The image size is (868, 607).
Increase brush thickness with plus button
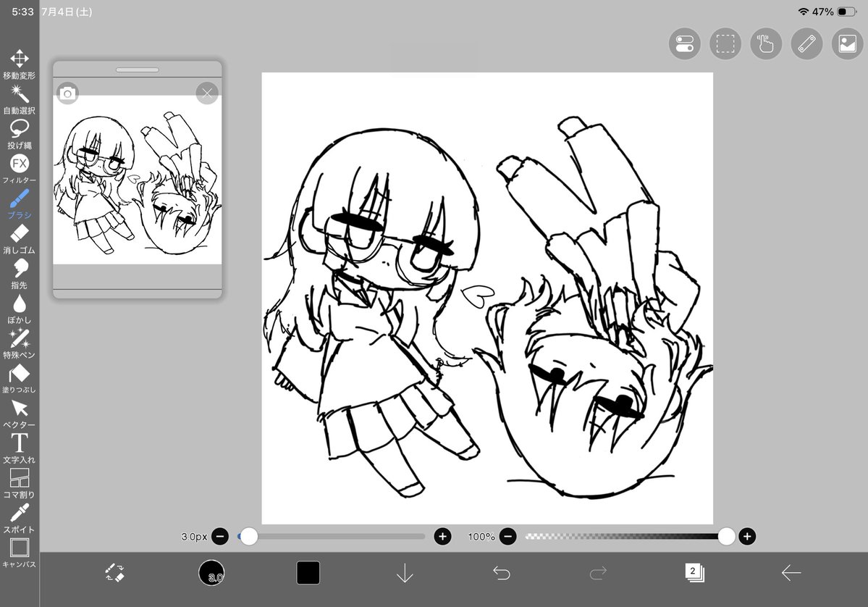442,536
